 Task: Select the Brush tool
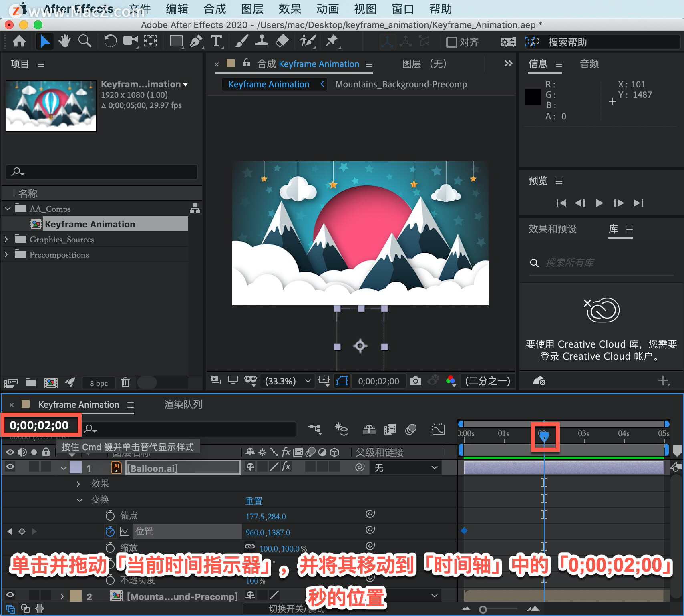[241, 41]
